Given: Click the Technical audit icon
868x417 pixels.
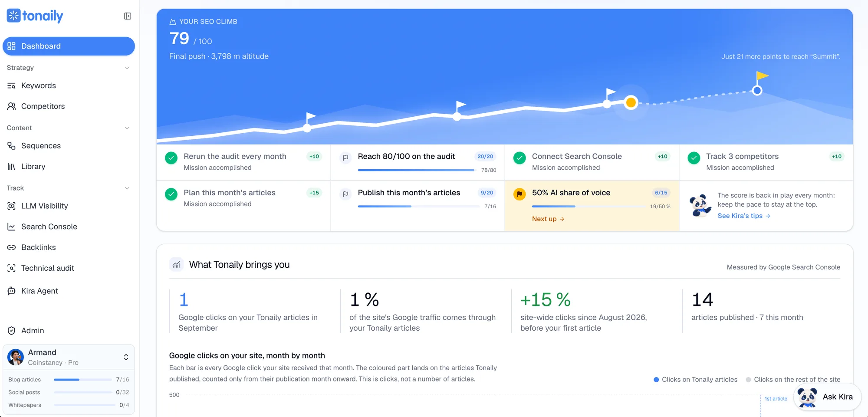Looking at the screenshot, I should tap(12, 268).
